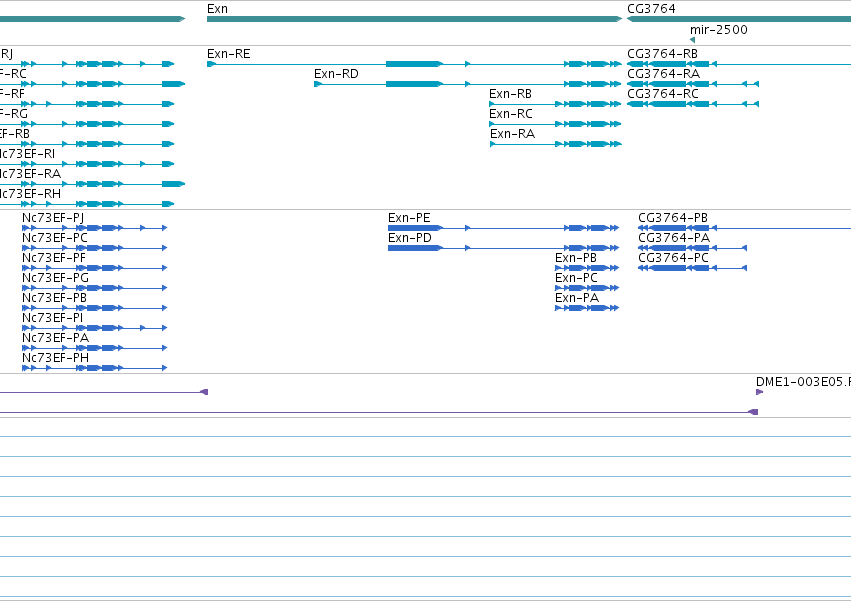
Task: Click the large exon of Exn-RD
Action: (x=414, y=84)
